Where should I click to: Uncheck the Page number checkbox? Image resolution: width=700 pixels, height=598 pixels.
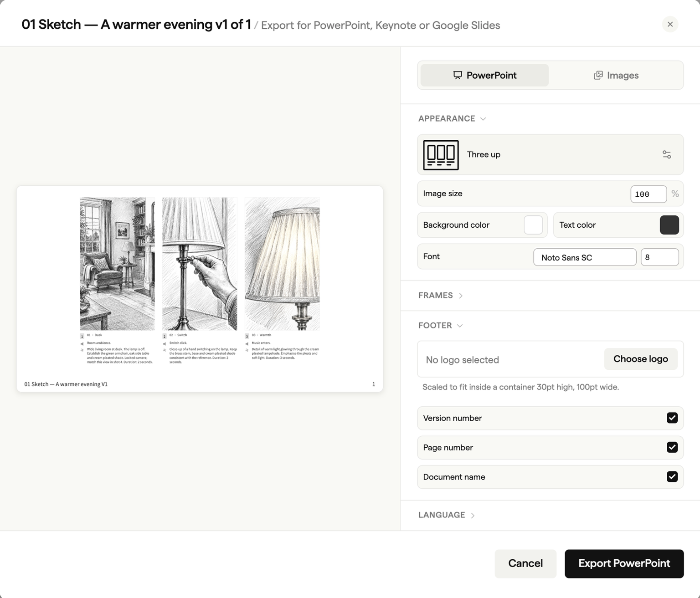[672, 447]
